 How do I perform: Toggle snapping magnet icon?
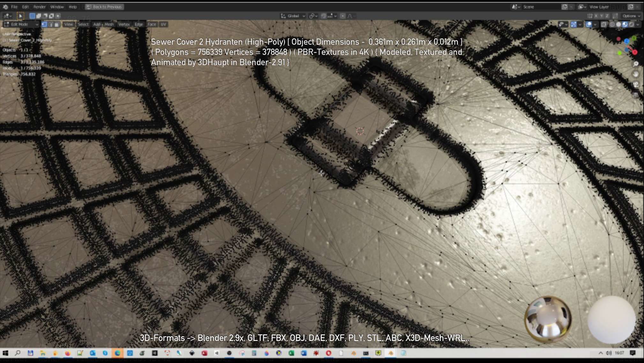click(x=324, y=16)
